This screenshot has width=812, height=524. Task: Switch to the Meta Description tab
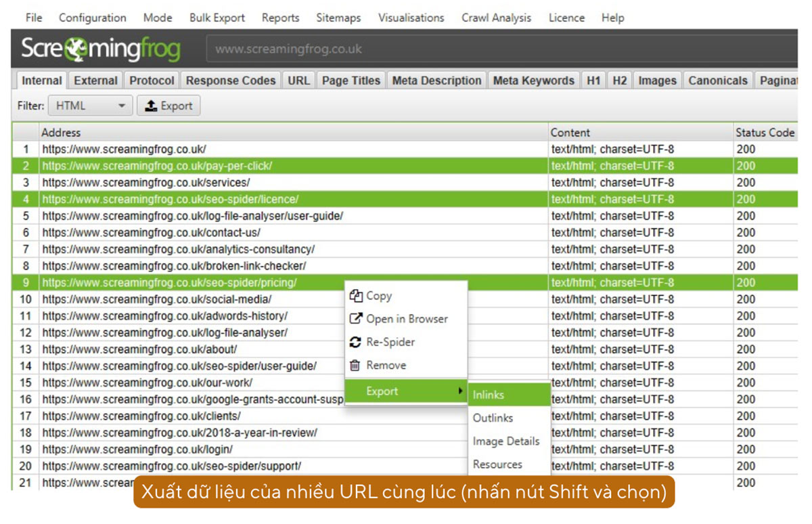pyautogui.click(x=436, y=81)
